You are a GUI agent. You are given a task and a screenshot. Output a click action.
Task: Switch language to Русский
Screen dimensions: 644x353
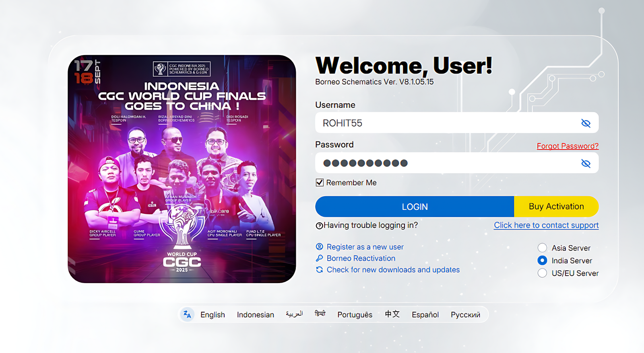pos(465,315)
